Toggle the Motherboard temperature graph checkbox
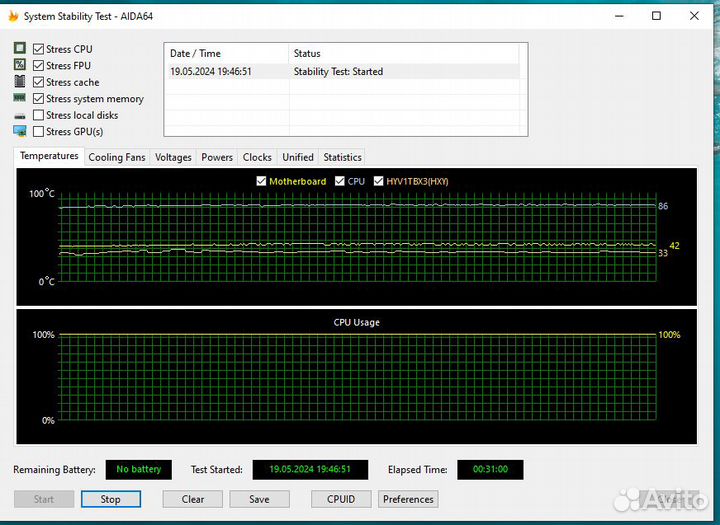This screenshot has height=525, width=720. 261,181
